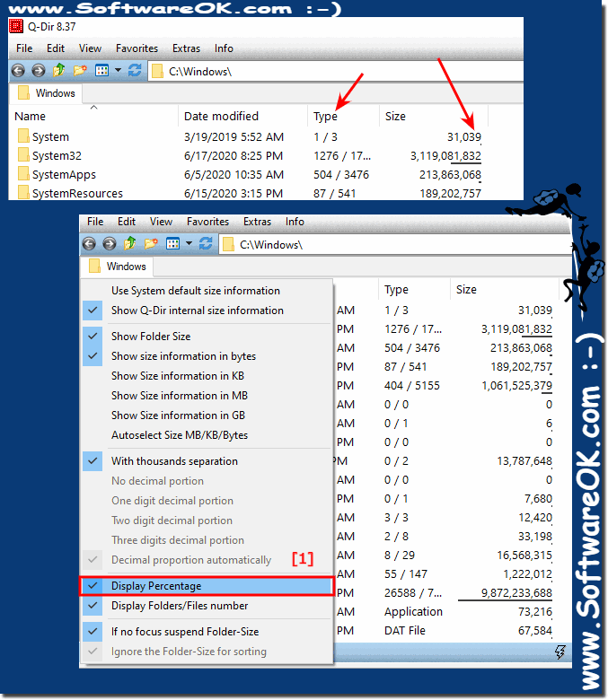
Task: Click the System32 folder icon
Action: (23, 155)
